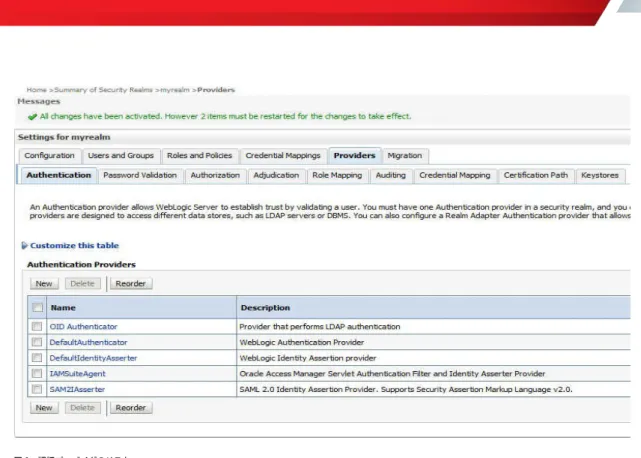Navigate to Summary of Security Realms breadcrumb
Image resolution: width=641 pixels, height=458 pixels.
click(x=103, y=90)
